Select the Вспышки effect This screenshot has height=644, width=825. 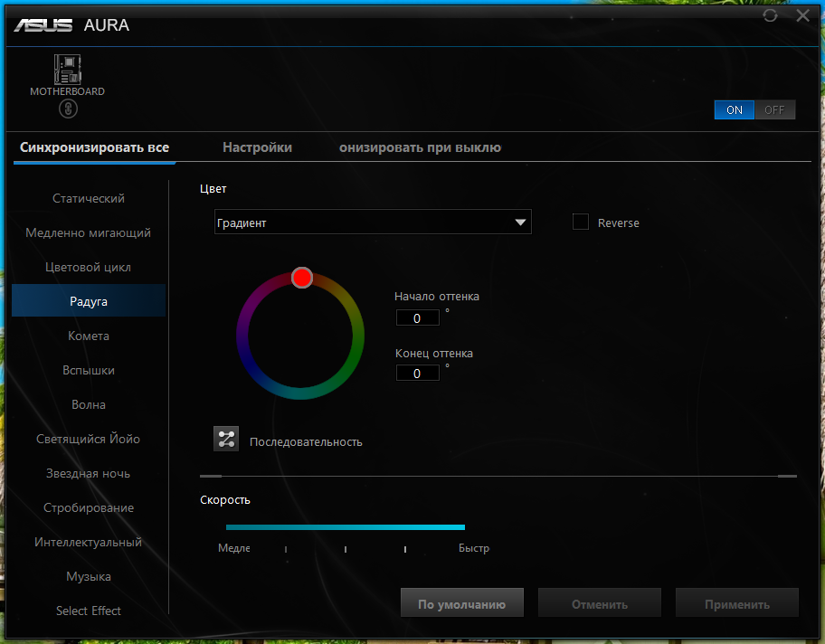[89, 371]
